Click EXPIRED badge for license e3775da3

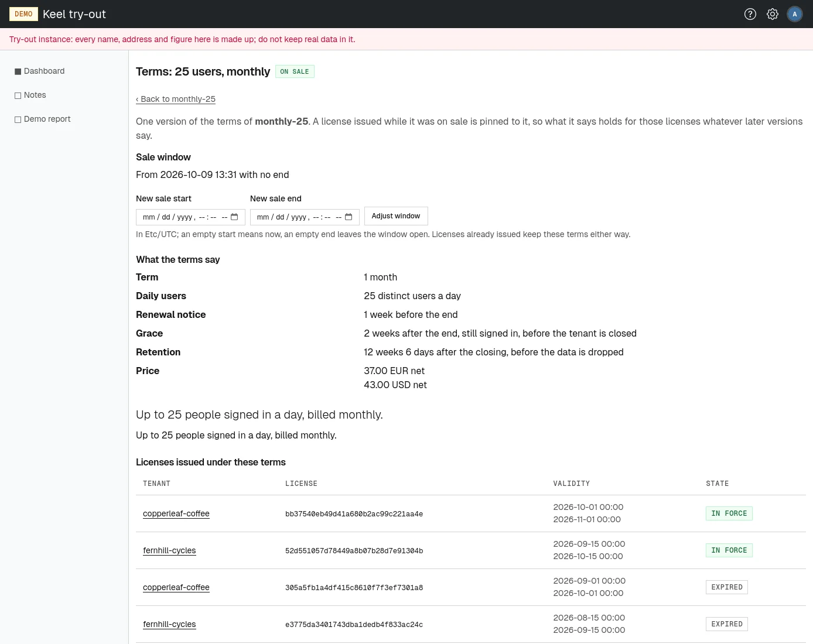(727, 624)
